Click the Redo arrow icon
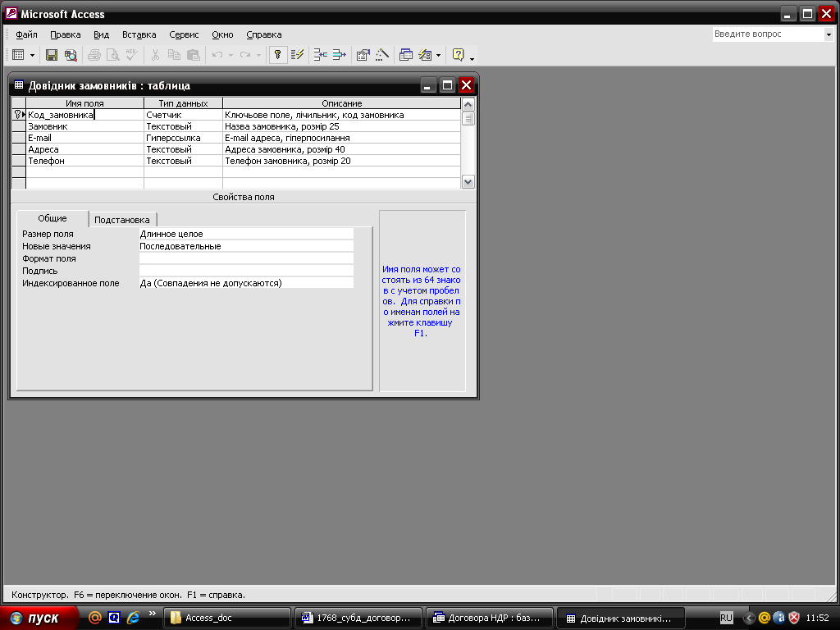Screen dimensions: 840x630 point(244,55)
